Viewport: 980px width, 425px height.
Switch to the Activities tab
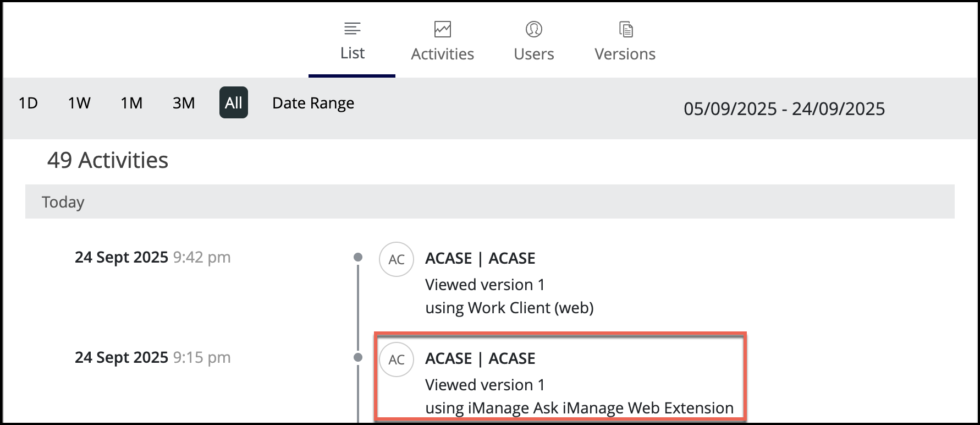click(x=442, y=54)
